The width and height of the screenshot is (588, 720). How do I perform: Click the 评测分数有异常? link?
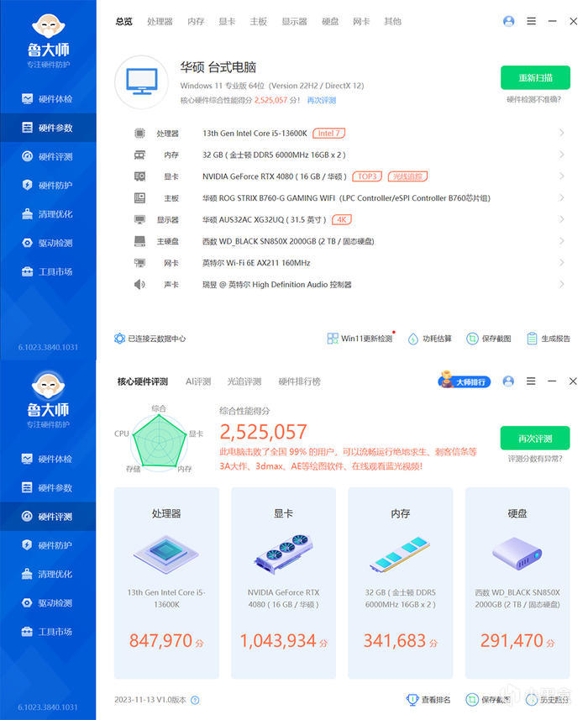[535, 459]
